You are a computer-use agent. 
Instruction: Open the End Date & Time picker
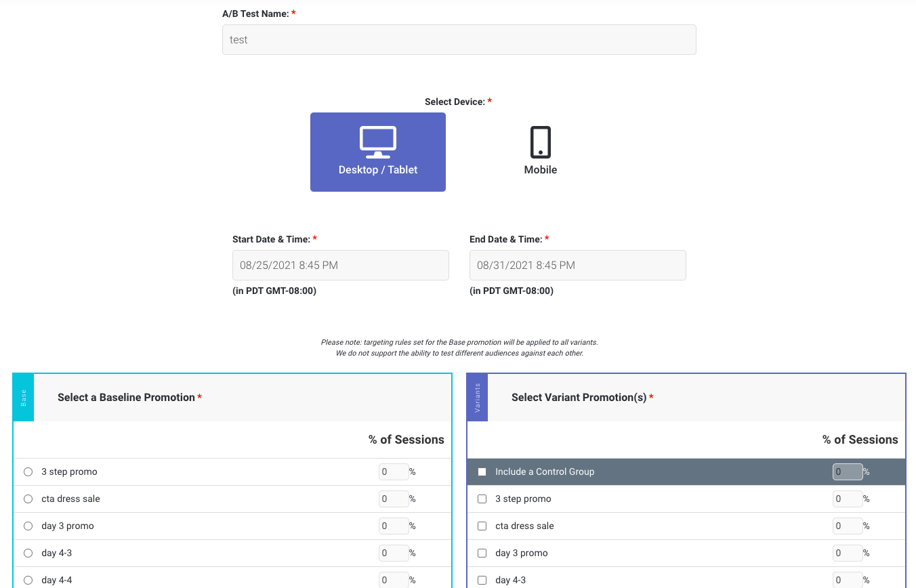tap(577, 265)
